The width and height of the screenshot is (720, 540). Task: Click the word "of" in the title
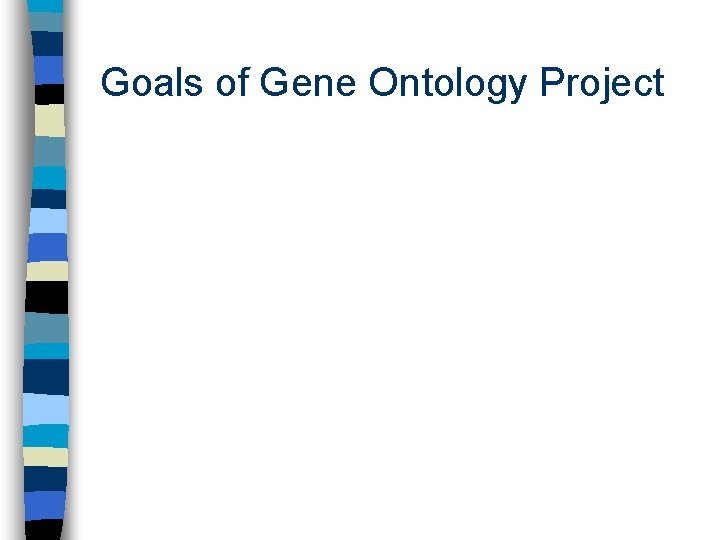click(232, 83)
